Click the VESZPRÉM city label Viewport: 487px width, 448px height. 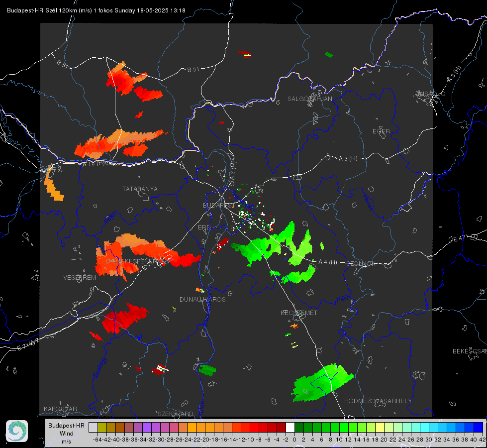click(80, 277)
